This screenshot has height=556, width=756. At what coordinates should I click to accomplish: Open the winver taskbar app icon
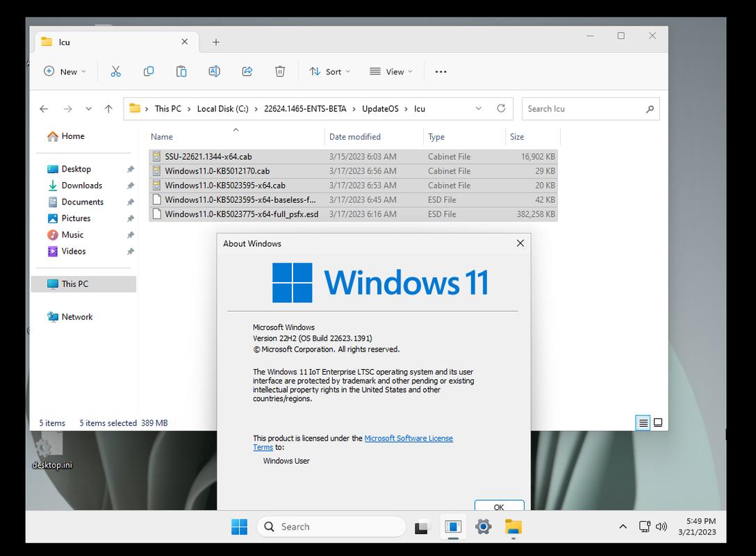tap(453, 527)
